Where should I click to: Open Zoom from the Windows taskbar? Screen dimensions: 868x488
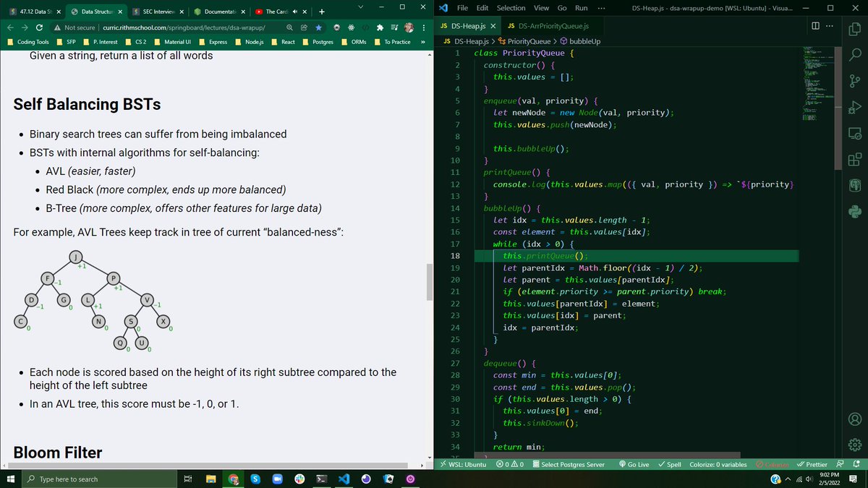point(277,479)
